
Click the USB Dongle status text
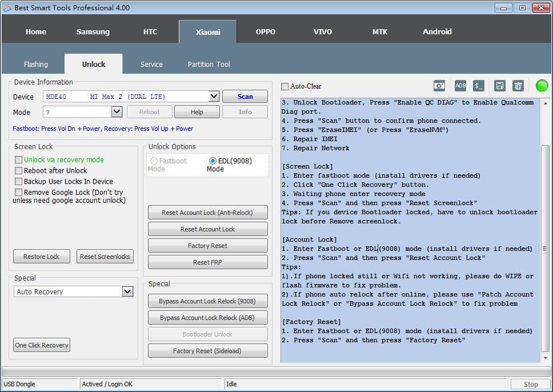[19, 384]
